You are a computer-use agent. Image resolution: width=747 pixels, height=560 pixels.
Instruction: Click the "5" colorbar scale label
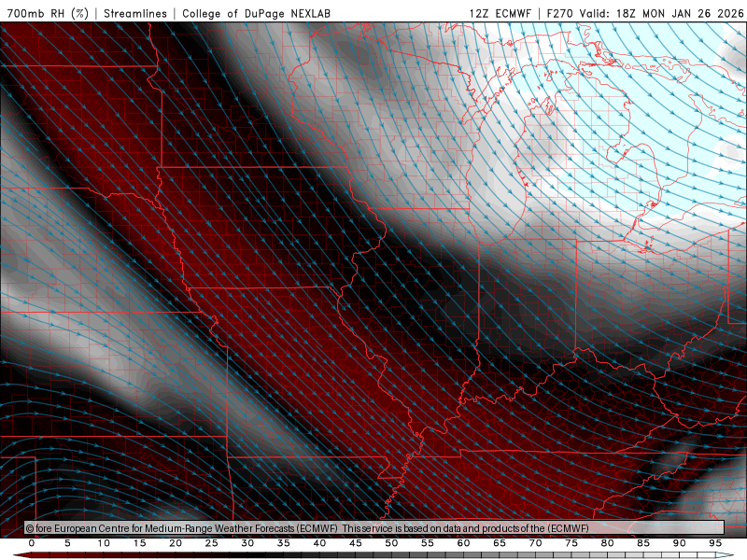pyautogui.click(x=67, y=543)
